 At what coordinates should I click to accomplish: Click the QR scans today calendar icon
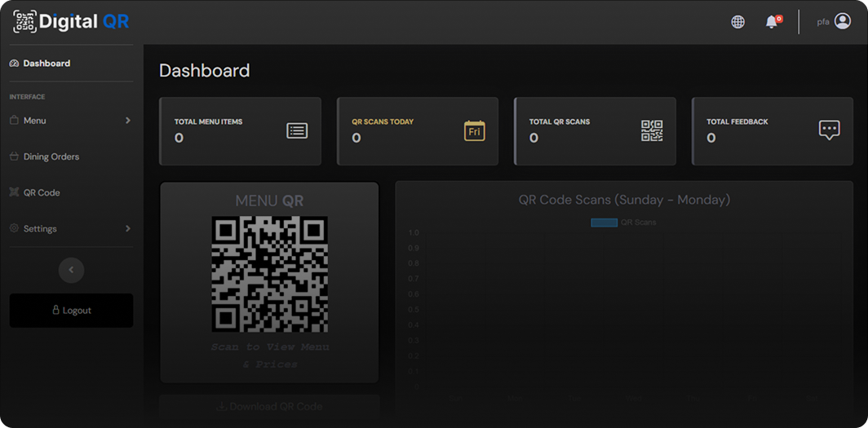tap(474, 130)
